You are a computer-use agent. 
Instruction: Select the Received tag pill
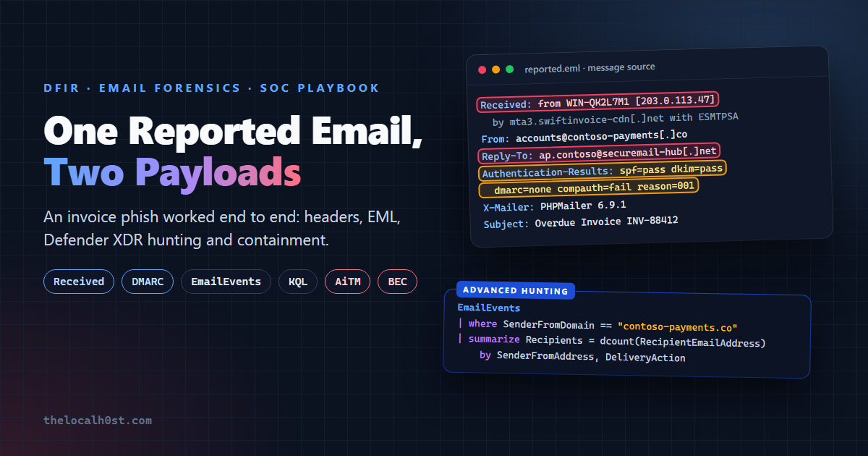point(79,282)
